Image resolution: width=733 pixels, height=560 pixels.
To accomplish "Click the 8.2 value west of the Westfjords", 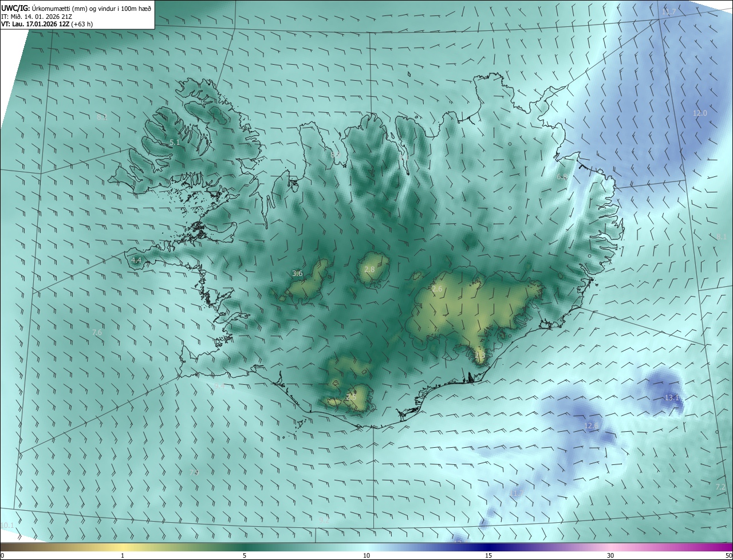I will (102, 117).
